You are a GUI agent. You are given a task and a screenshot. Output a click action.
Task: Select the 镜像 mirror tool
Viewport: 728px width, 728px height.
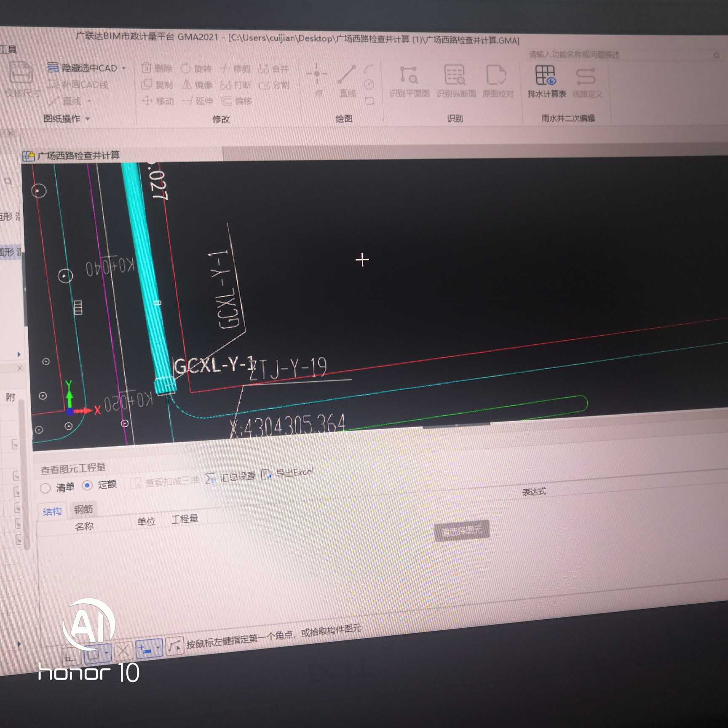[x=197, y=85]
